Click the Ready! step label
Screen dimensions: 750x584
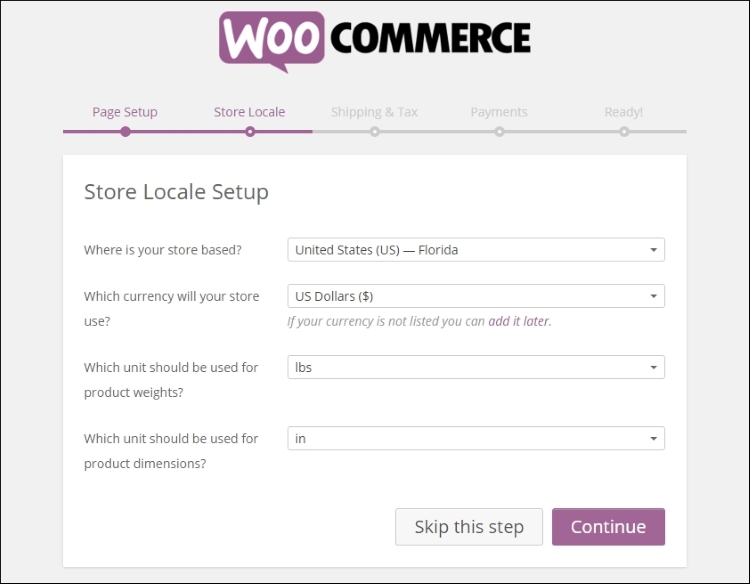tap(623, 112)
